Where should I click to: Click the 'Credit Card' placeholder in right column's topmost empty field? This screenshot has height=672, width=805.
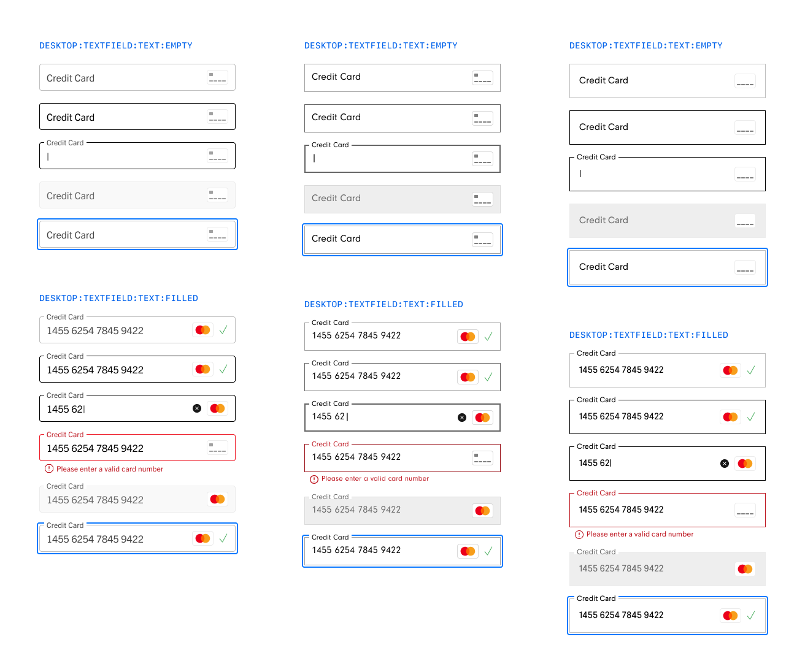click(604, 80)
